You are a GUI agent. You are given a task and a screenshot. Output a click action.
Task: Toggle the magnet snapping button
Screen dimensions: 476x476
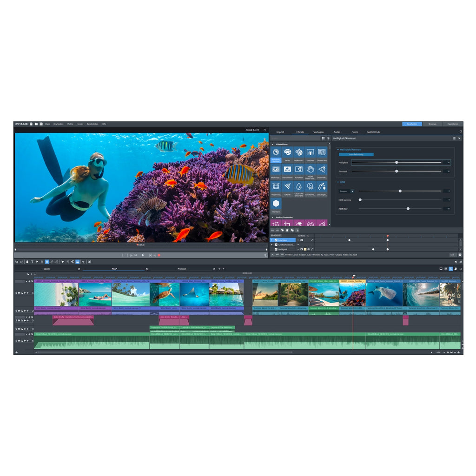click(47, 262)
